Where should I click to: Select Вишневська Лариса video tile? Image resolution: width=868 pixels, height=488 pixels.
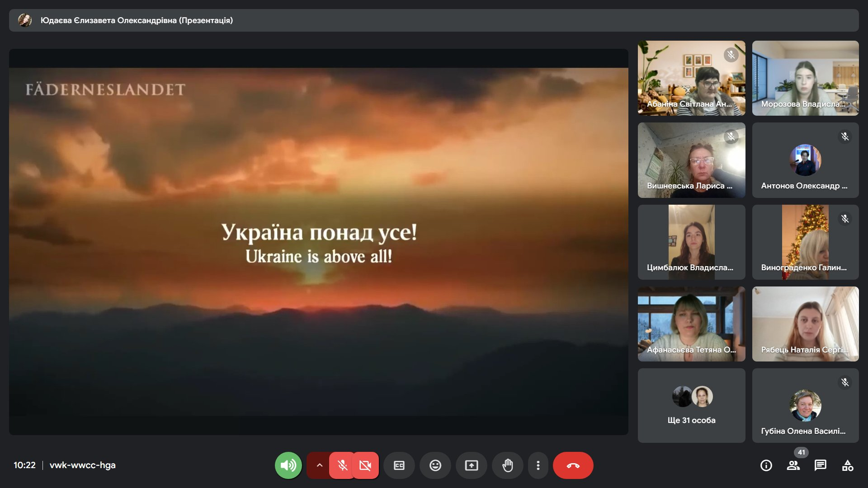click(x=691, y=160)
